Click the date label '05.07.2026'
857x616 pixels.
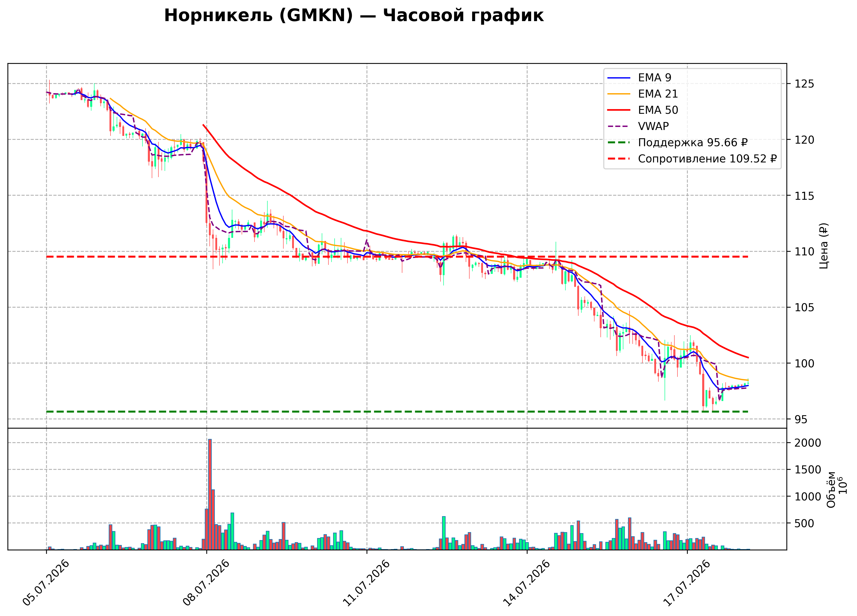(46, 584)
